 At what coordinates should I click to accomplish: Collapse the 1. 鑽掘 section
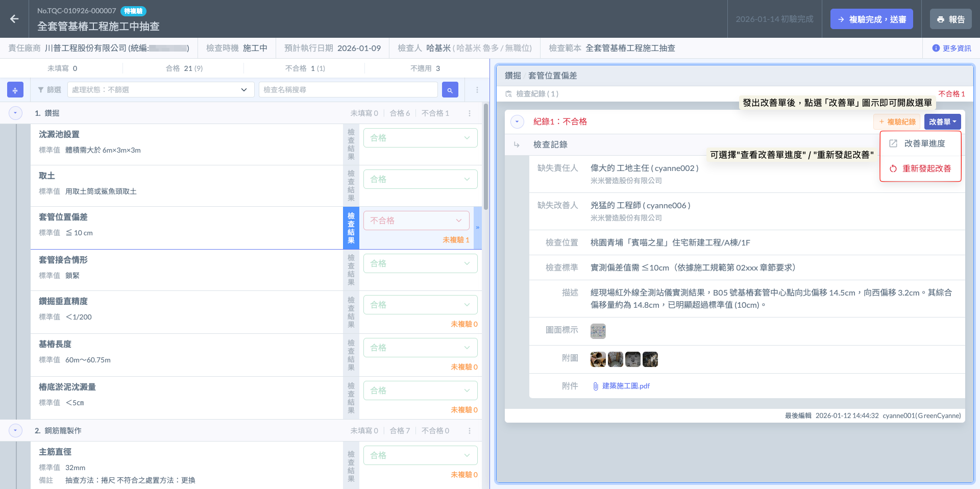point(15,113)
